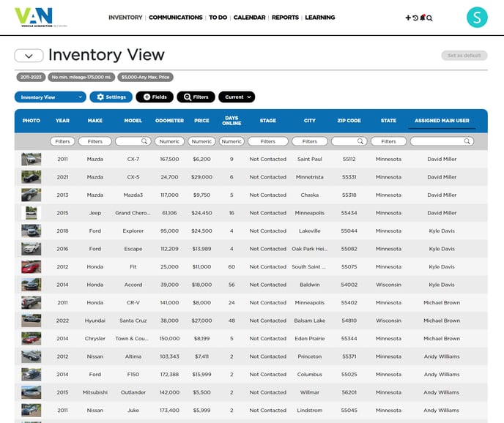Toggle the chevron expander beside Inventory View title
This screenshot has width=504, height=423.
[x=29, y=56]
